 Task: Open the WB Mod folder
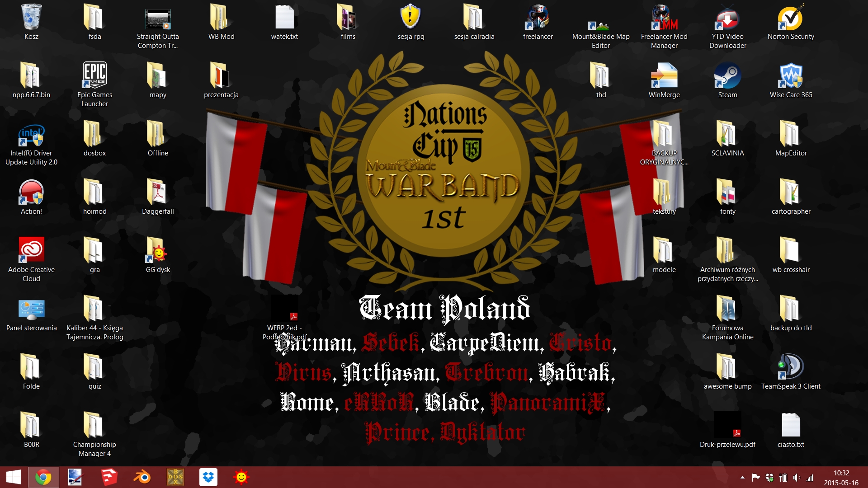coord(221,23)
